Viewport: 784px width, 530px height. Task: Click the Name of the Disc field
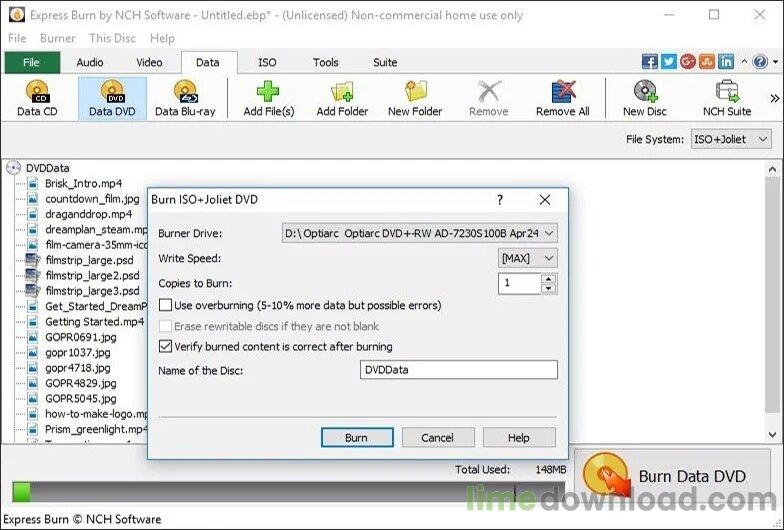(458, 370)
